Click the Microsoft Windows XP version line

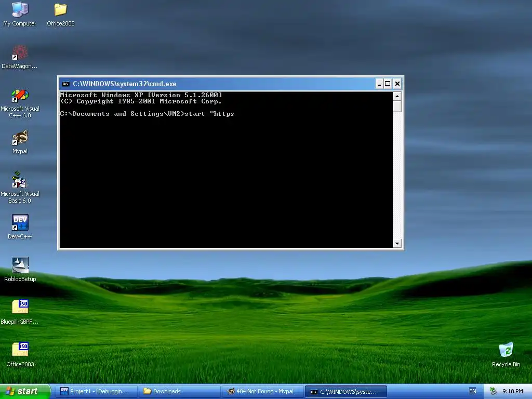pyautogui.click(x=141, y=95)
